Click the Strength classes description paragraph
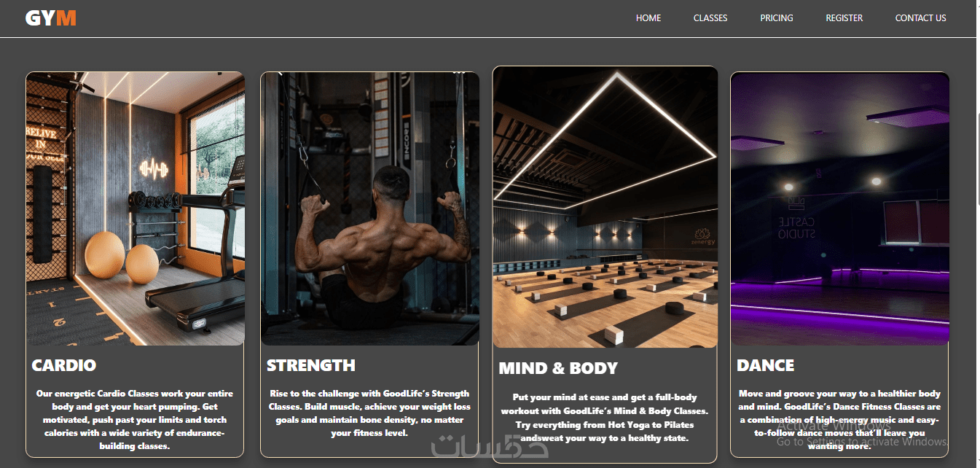 point(370,413)
